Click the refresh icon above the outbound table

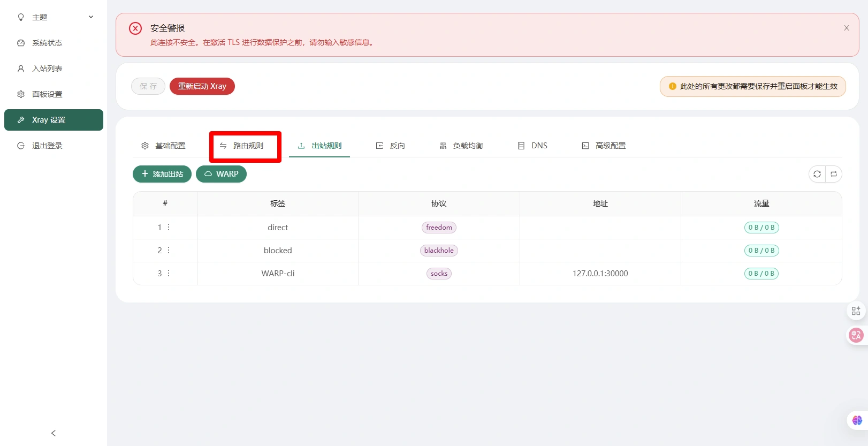817,174
